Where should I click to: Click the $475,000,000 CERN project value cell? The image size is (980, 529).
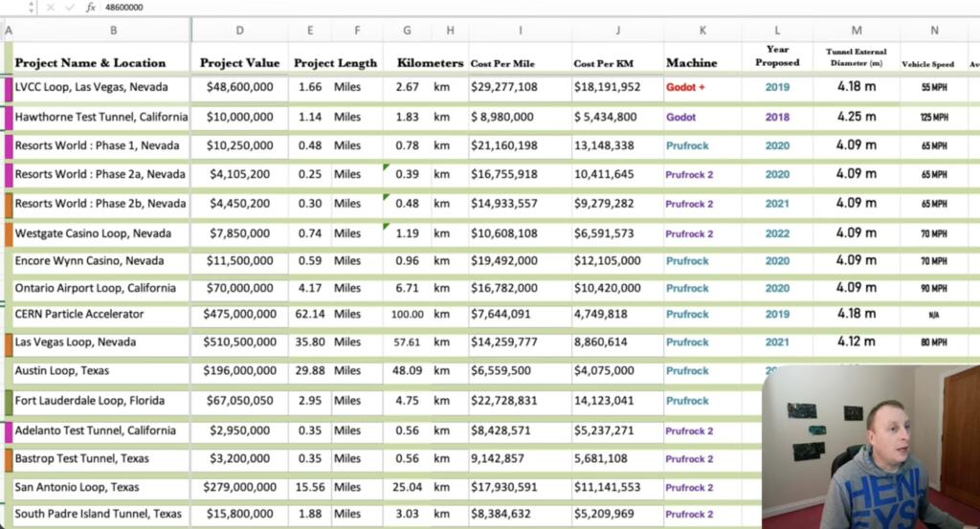coord(239,314)
